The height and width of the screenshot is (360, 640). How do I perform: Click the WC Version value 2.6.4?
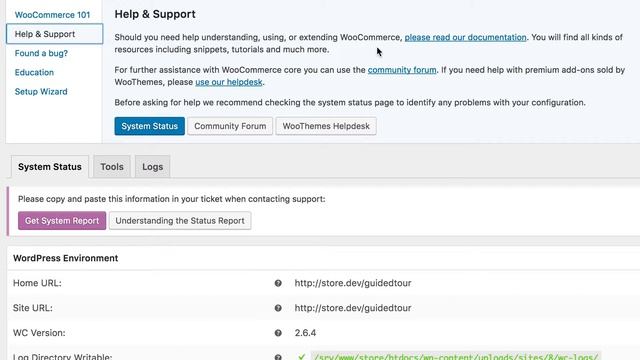click(305, 333)
